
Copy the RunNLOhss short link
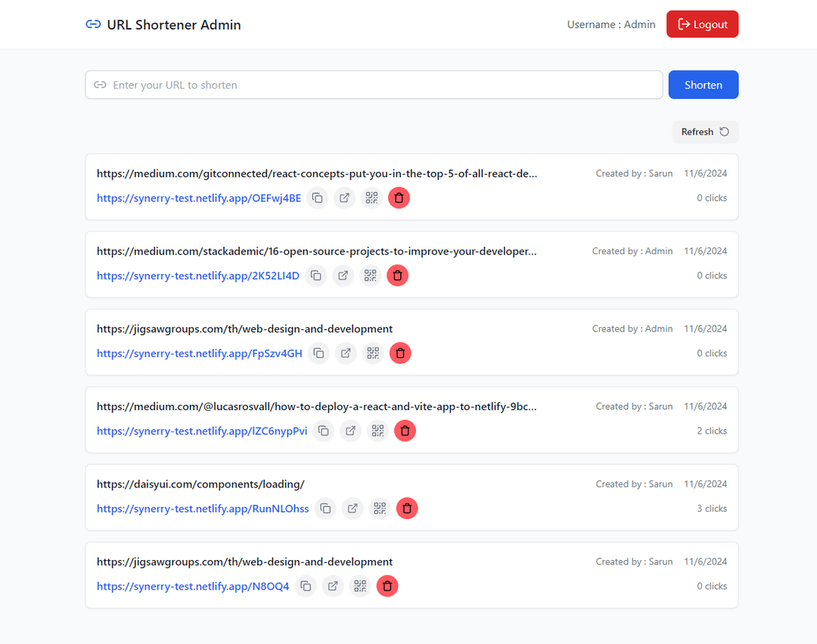325,509
